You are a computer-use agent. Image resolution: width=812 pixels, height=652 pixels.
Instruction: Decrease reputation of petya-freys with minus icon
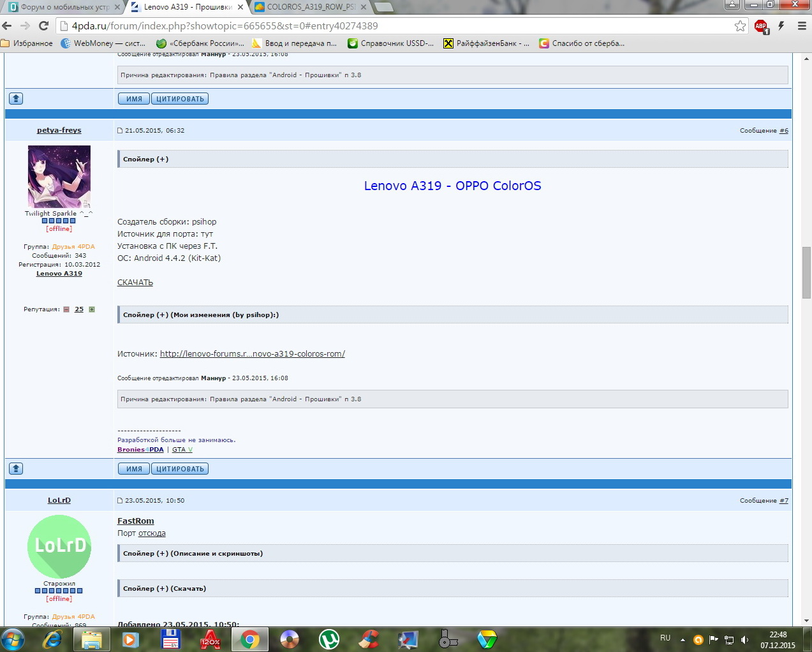click(66, 309)
